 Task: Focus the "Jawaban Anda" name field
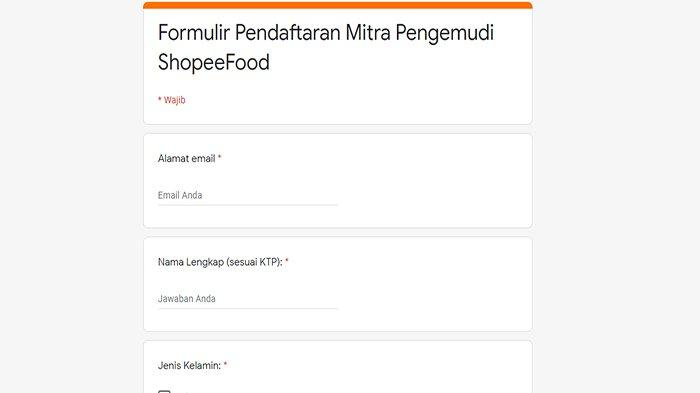coord(247,299)
